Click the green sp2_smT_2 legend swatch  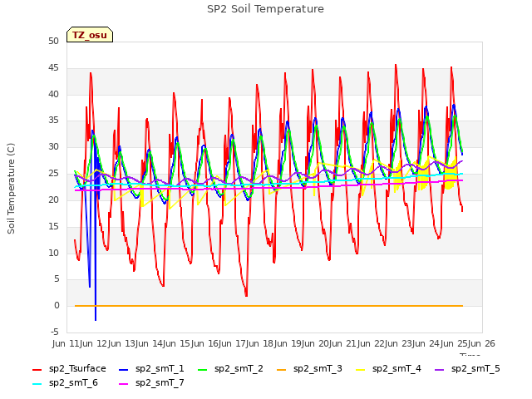203,369
